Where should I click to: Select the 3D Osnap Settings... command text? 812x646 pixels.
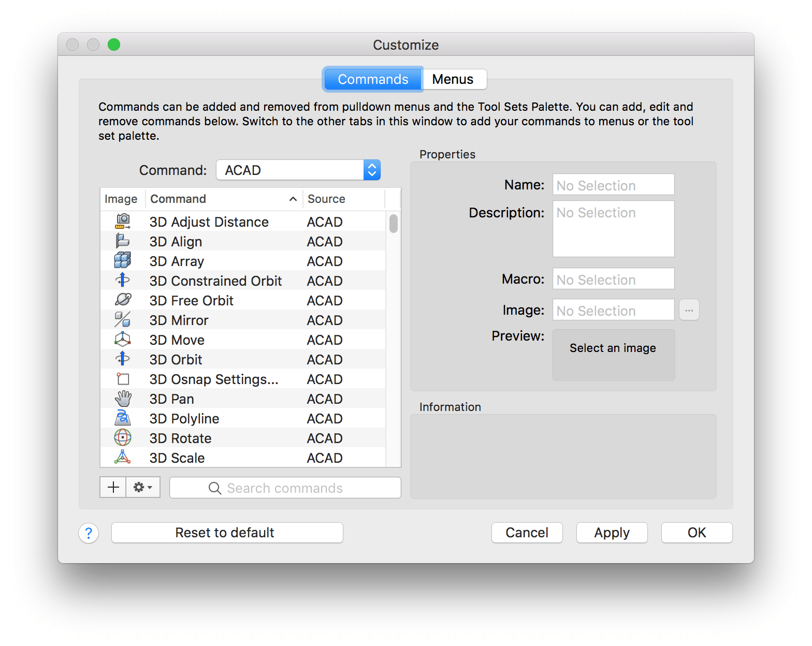[x=214, y=379]
